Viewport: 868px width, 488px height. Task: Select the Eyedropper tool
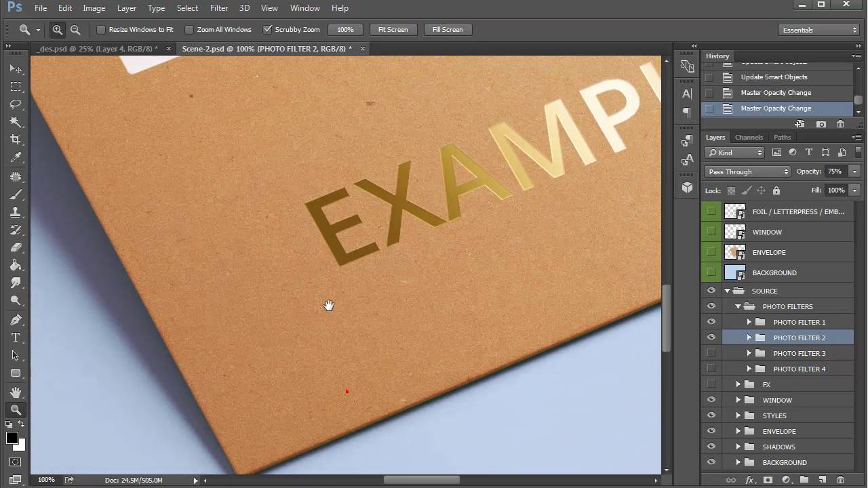[16, 157]
